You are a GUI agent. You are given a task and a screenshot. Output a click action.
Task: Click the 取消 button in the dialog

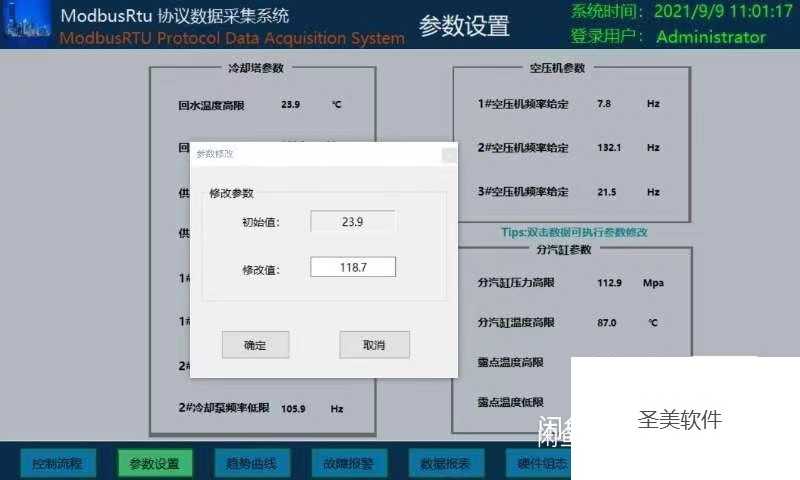coord(374,345)
